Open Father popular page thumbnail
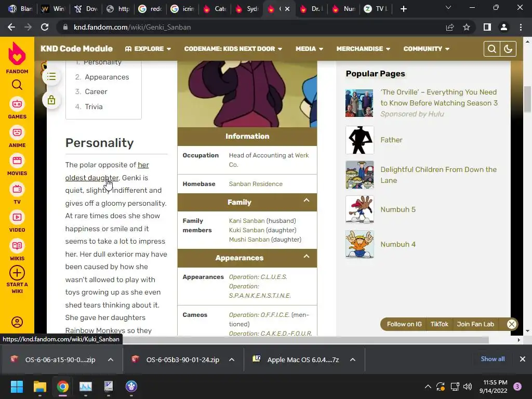Viewport: 532px width, 399px height. click(360, 140)
